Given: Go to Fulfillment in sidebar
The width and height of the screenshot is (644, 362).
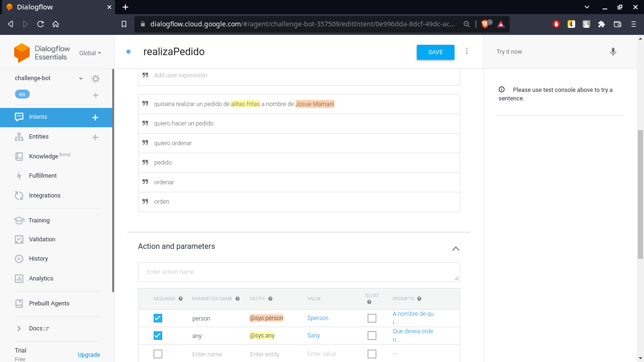Looking at the screenshot, I should tap(43, 176).
